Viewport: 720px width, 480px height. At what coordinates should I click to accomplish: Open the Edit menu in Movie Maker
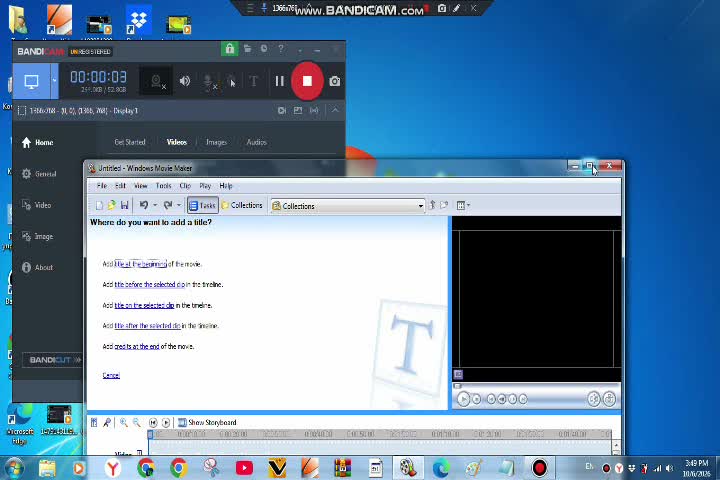(120, 186)
